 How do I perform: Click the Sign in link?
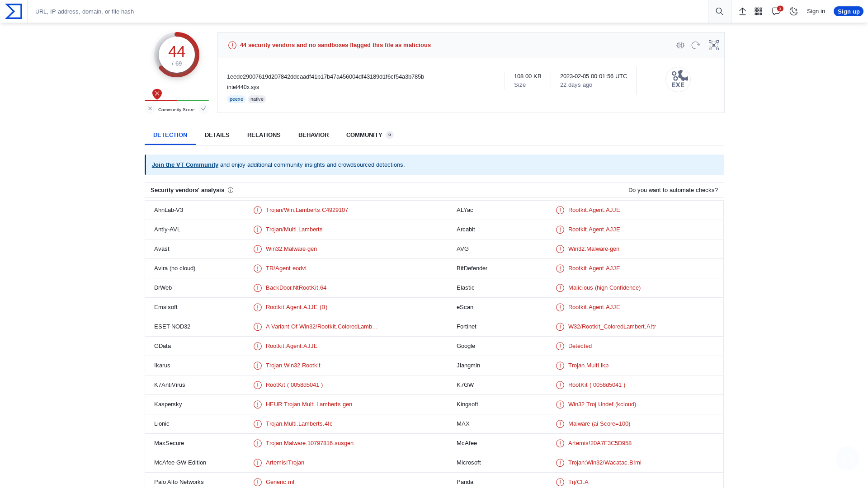(816, 11)
